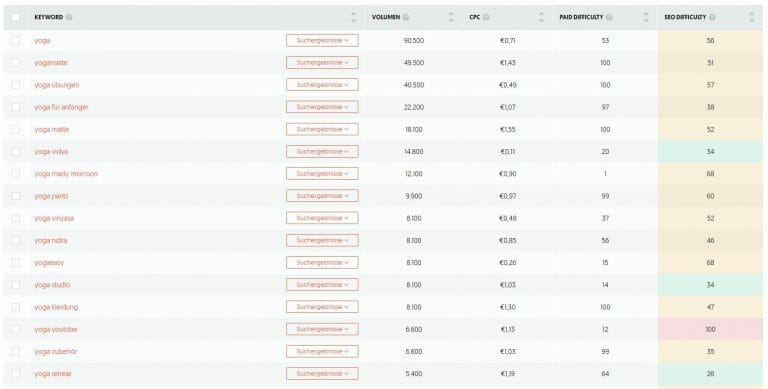
Task: Tick the yoga pants row checkbox
Action: coord(16,196)
